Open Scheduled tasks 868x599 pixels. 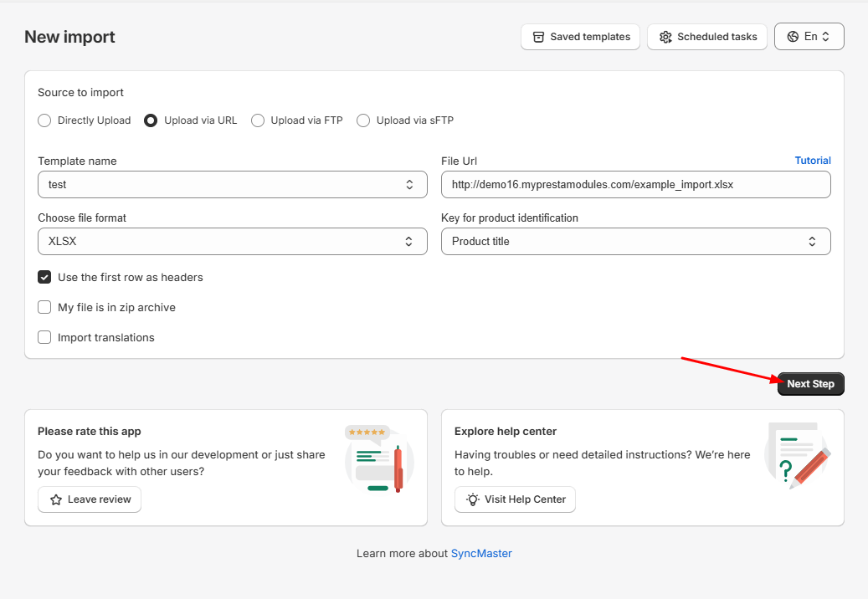coord(707,37)
